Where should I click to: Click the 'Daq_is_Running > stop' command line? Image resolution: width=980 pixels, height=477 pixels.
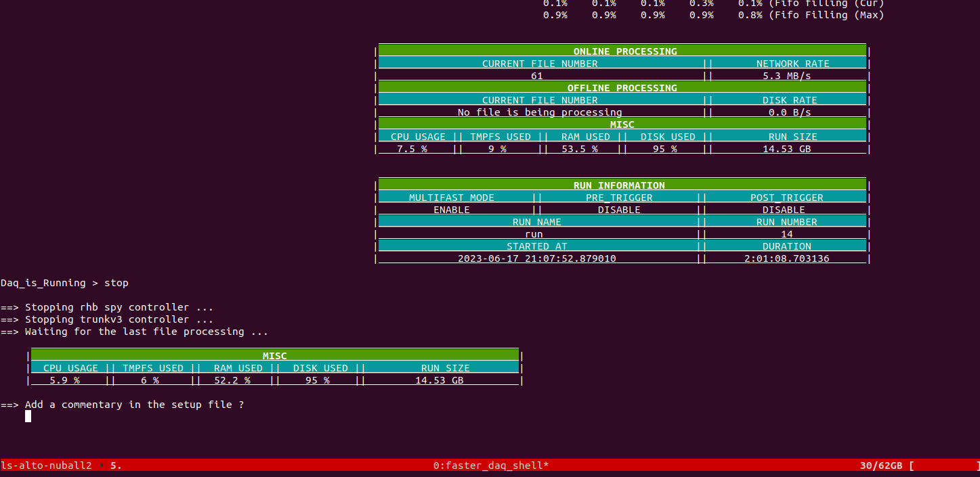pyautogui.click(x=64, y=283)
